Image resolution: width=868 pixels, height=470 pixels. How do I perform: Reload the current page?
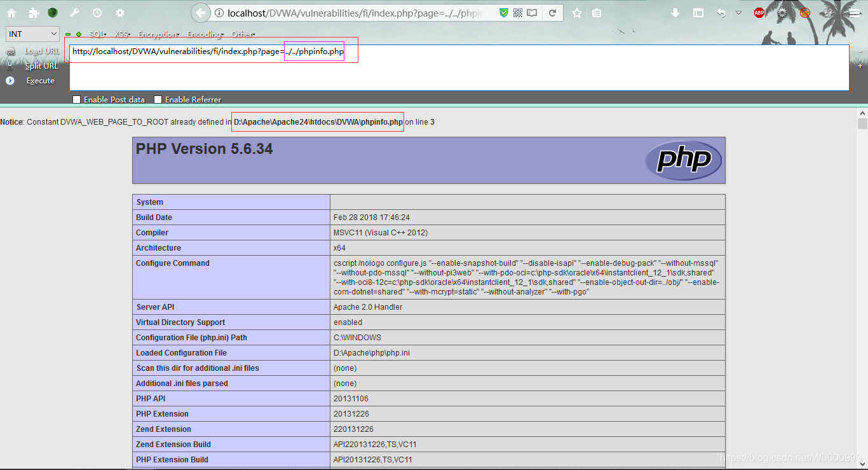tap(553, 13)
